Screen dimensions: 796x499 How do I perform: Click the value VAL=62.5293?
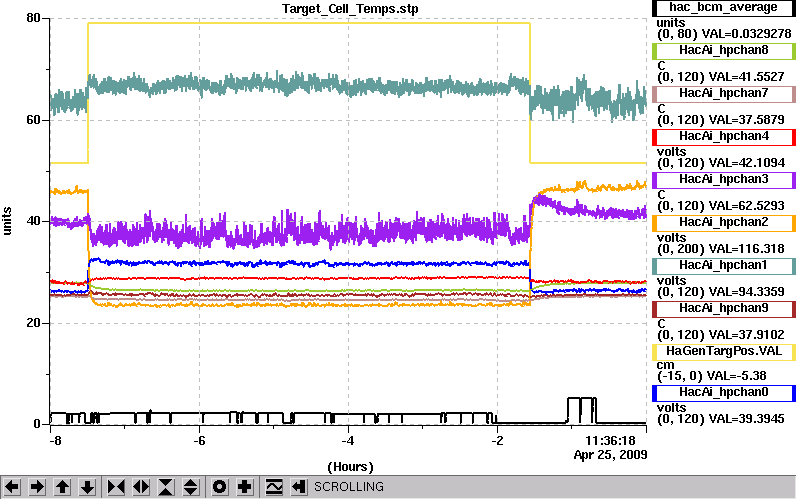click(x=746, y=206)
